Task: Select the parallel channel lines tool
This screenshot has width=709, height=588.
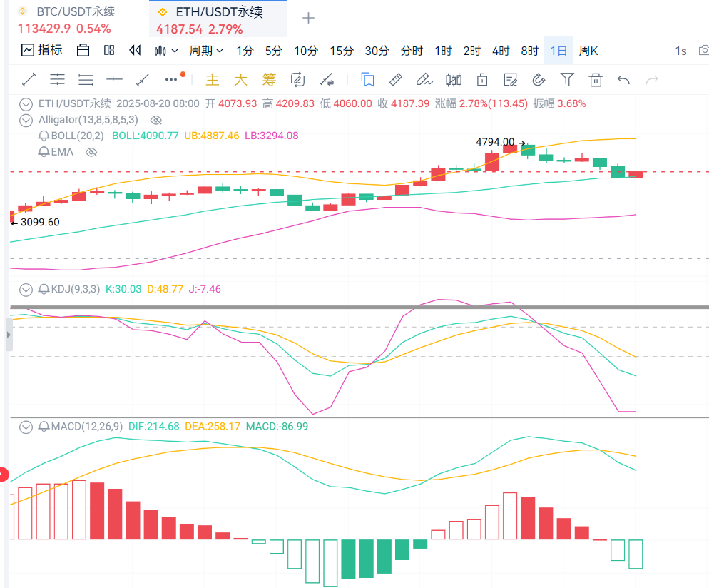Action: click(x=58, y=80)
